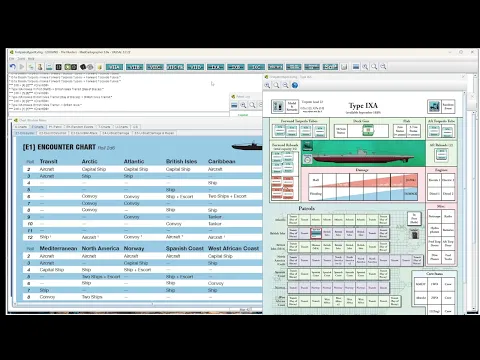The image size is (480, 360).
Task: Select the Aft Reloads torpedo counter
Action: pyautogui.click(x=441, y=155)
